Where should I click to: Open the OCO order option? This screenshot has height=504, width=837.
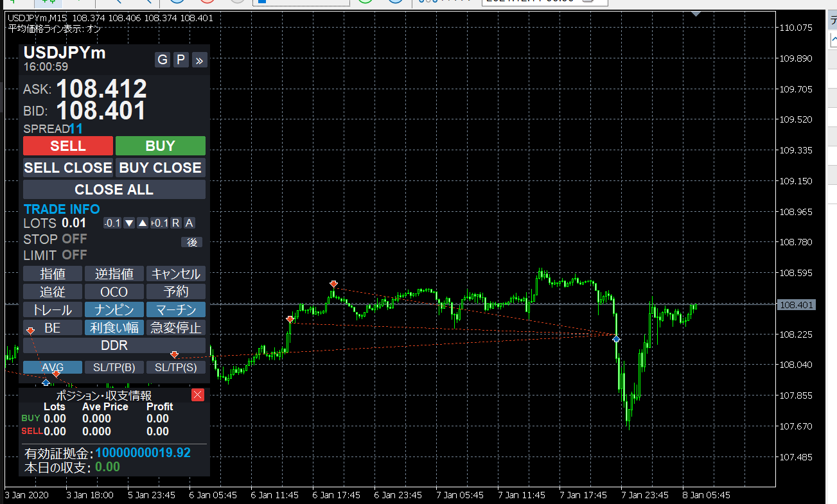114,291
